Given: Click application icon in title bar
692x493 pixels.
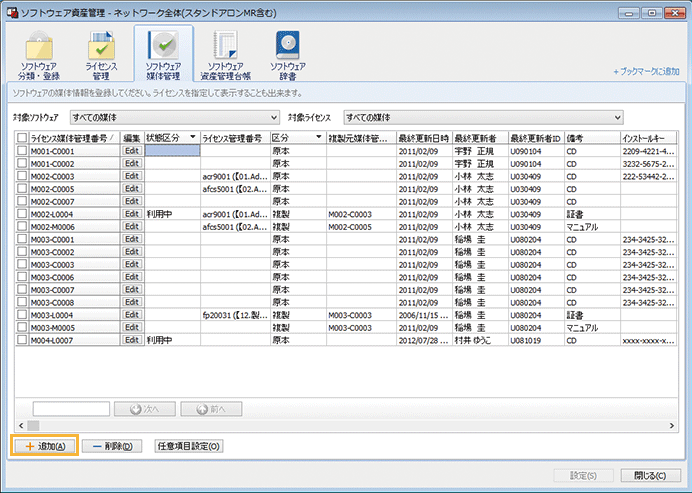Looking at the screenshot, I should (x=12, y=12).
